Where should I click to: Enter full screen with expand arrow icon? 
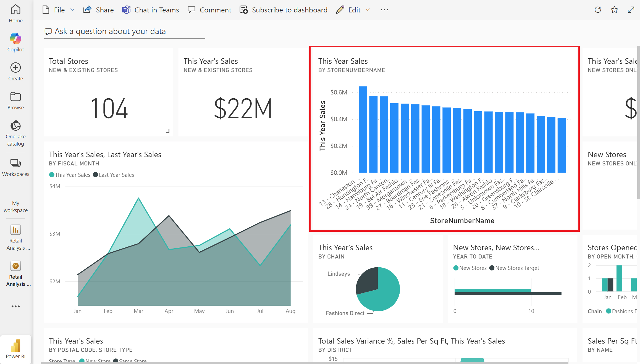coord(631,10)
